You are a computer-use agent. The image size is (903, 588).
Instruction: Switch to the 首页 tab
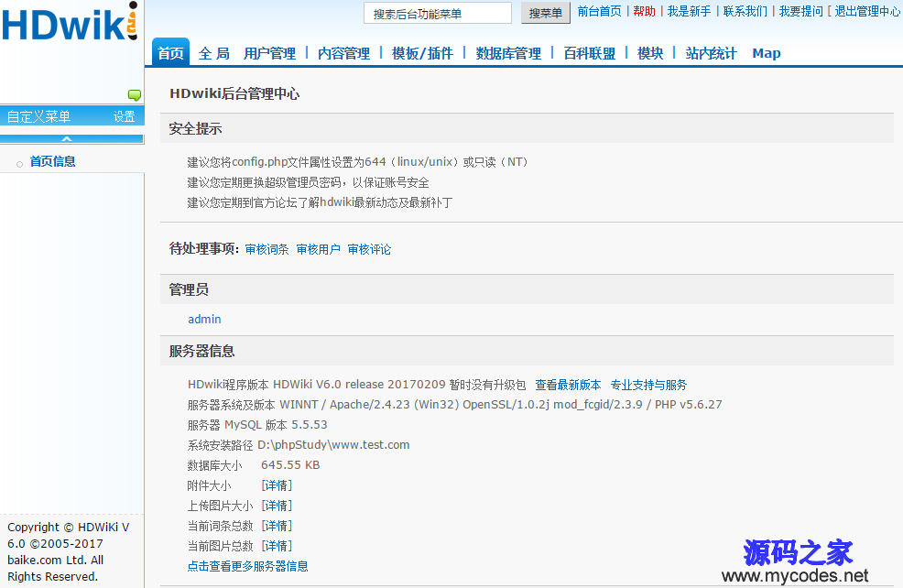[x=170, y=53]
